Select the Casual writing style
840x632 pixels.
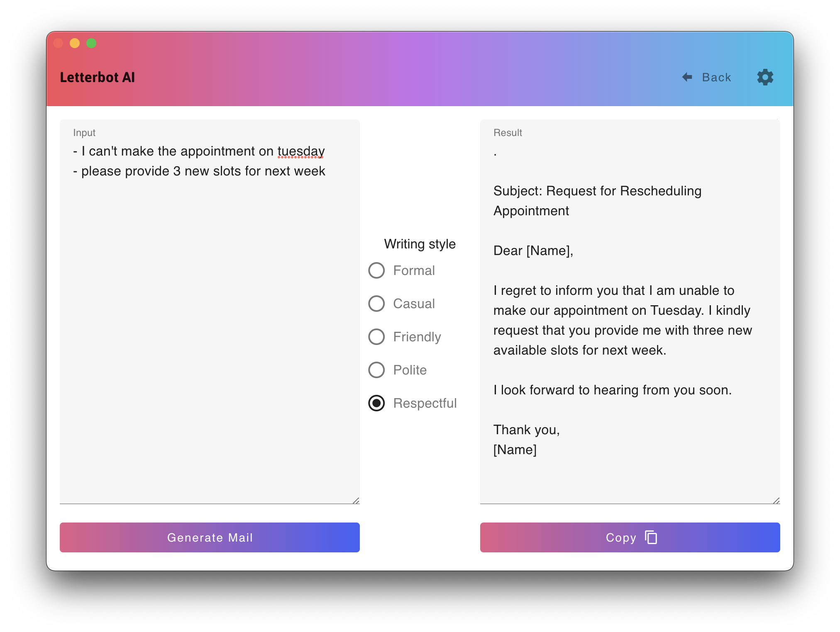point(376,304)
